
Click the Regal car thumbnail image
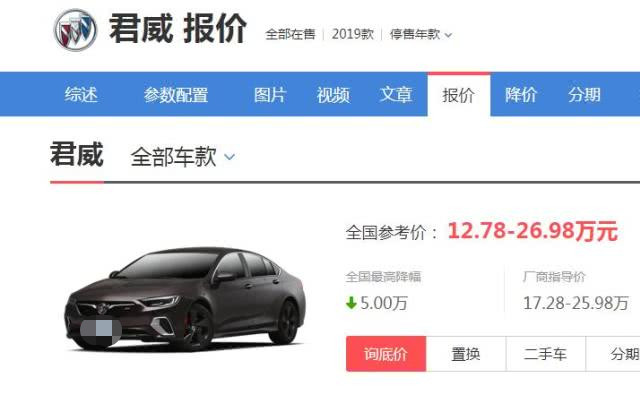click(x=185, y=299)
